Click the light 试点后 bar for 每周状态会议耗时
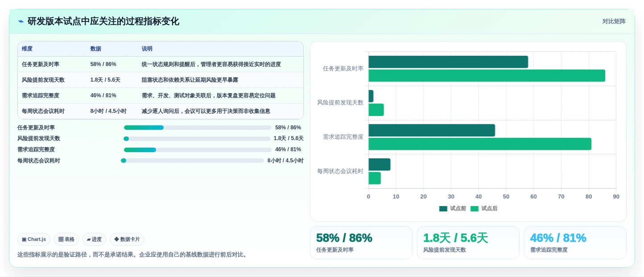This screenshot has width=644, height=277. [x=375, y=178]
